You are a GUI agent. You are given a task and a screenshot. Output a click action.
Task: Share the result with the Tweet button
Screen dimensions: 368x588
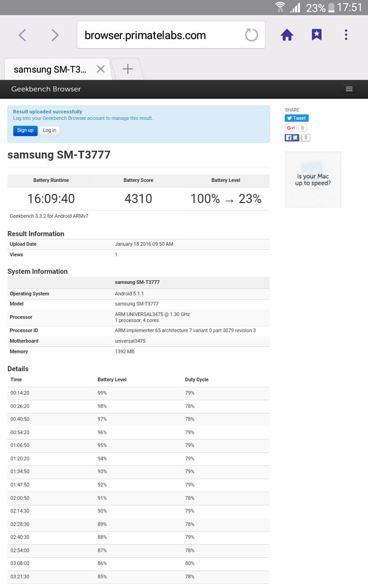(x=297, y=118)
